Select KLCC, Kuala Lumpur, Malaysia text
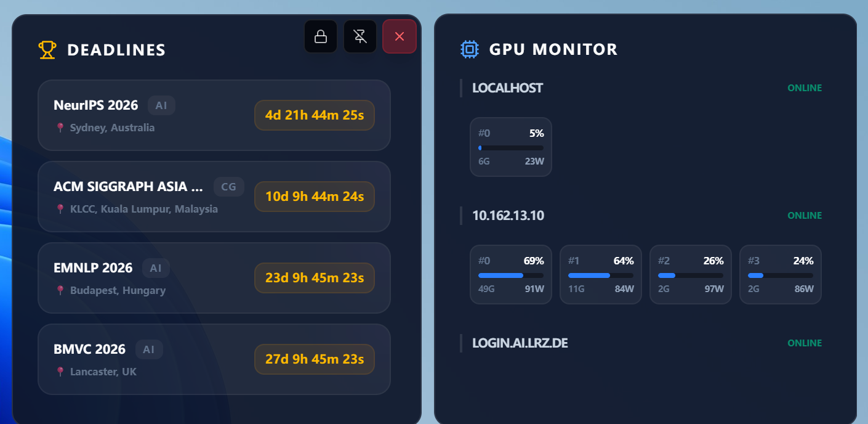Screen dimensions: 868x424 point(144,209)
